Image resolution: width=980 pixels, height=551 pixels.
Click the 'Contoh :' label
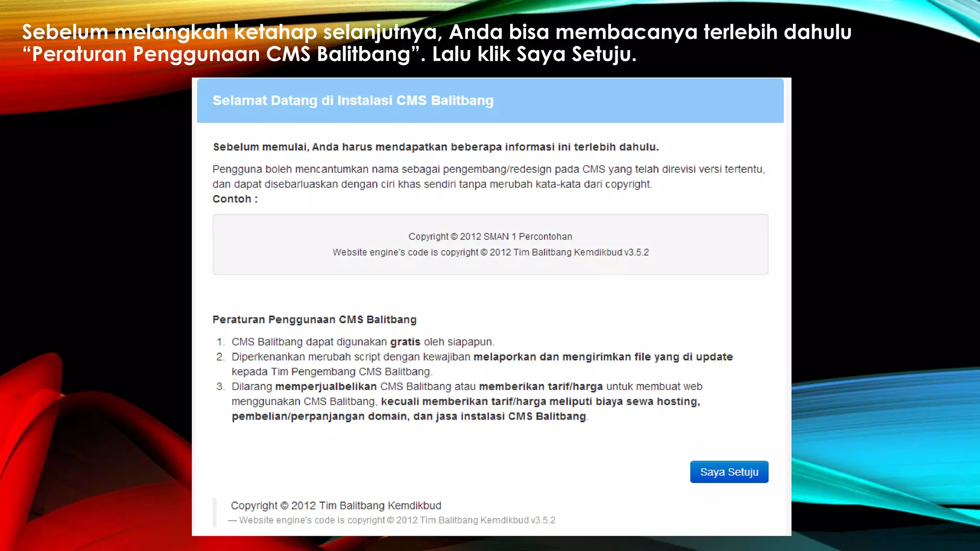[235, 199]
